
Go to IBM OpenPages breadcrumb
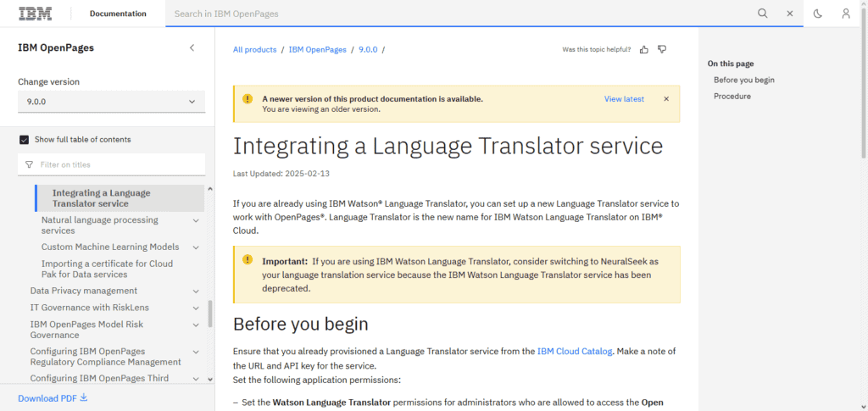pyautogui.click(x=317, y=50)
